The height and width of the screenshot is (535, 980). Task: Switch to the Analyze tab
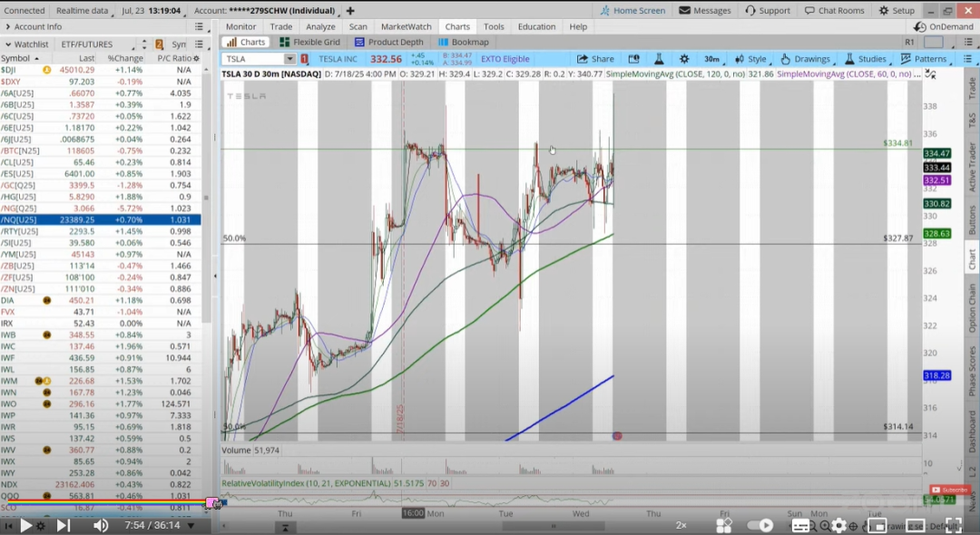[320, 27]
